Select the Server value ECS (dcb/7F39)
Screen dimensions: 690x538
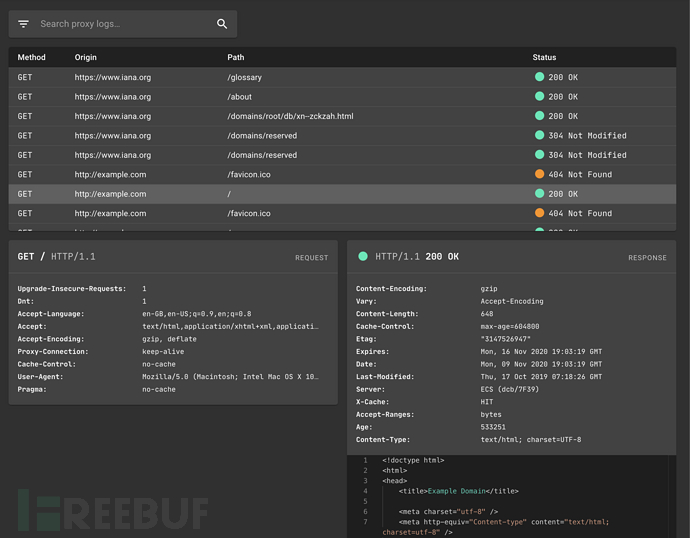coord(510,389)
